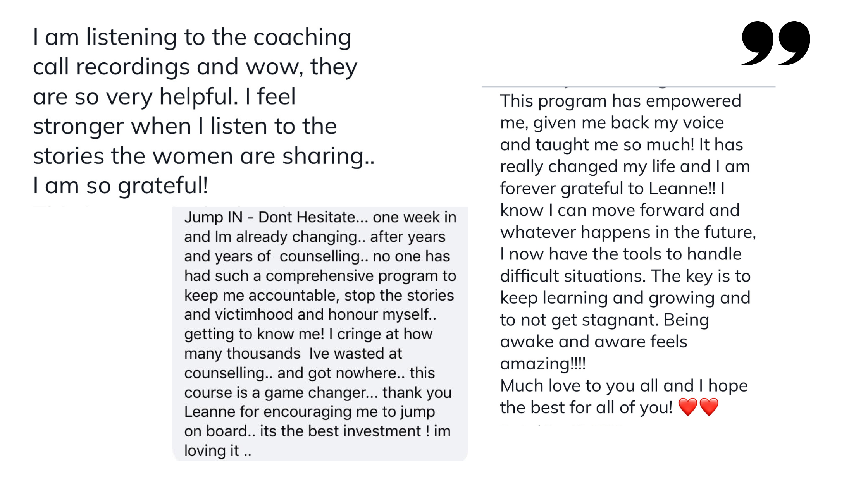Click "amazing!!!!" in the right testimonial
Viewport: 868px width, 488px height.
[x=543, y=364]
